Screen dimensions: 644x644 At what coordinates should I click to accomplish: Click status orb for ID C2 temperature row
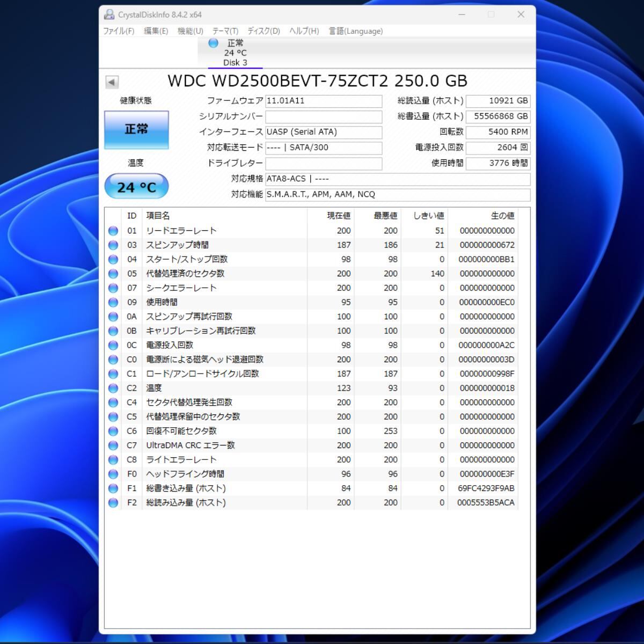click(x=113, y=388)
